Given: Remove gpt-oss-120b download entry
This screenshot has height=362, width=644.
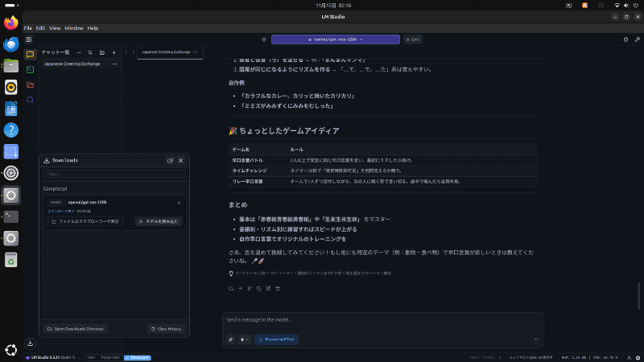Looking at the screenshot, I should [179, 203].
